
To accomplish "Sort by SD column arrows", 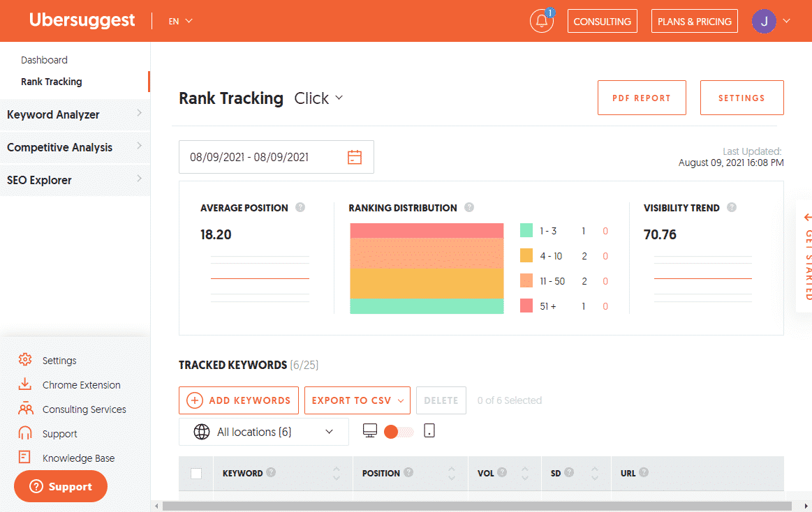I will (x=594, y=473).
